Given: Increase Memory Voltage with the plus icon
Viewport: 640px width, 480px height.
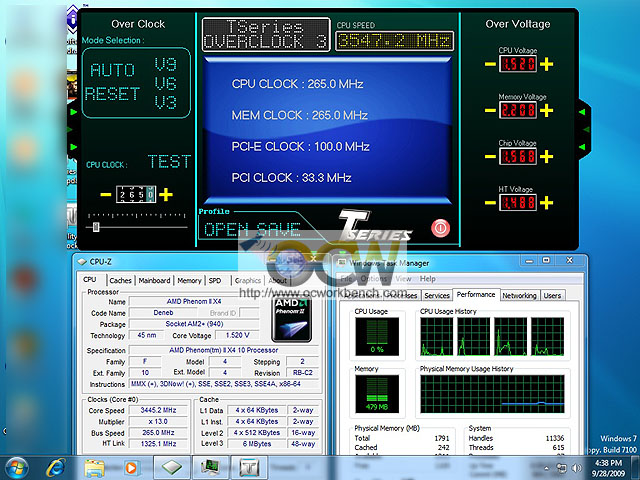Looking at the screenshot, I should tap(546, 110).
